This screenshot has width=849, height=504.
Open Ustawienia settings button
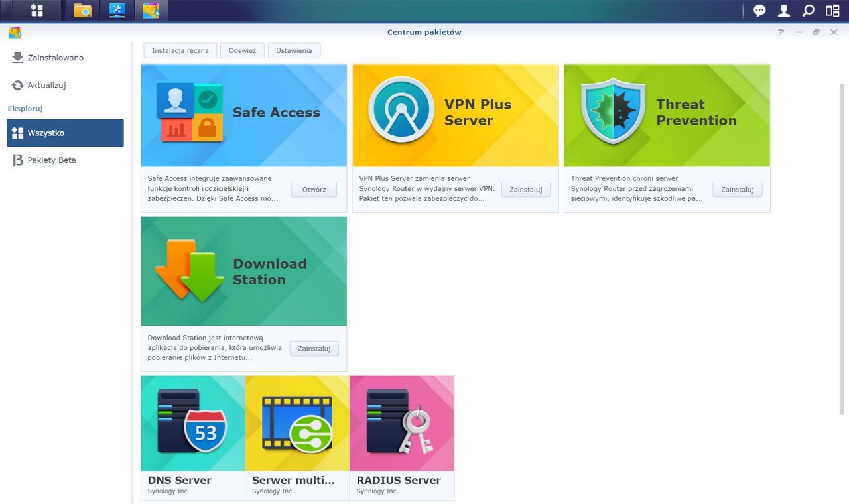(x=294, y=50)
